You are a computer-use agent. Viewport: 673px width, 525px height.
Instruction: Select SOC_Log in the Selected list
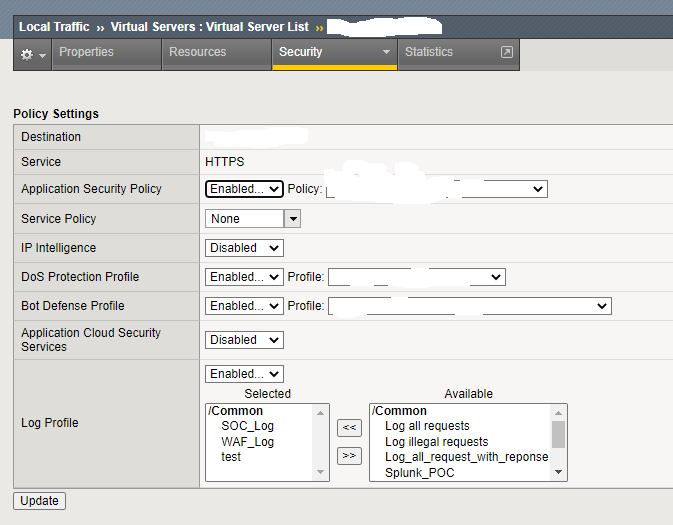click(247, 426)
